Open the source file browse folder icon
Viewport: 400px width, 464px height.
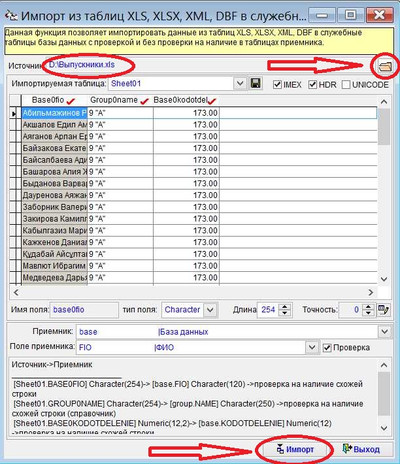[384, 66]
